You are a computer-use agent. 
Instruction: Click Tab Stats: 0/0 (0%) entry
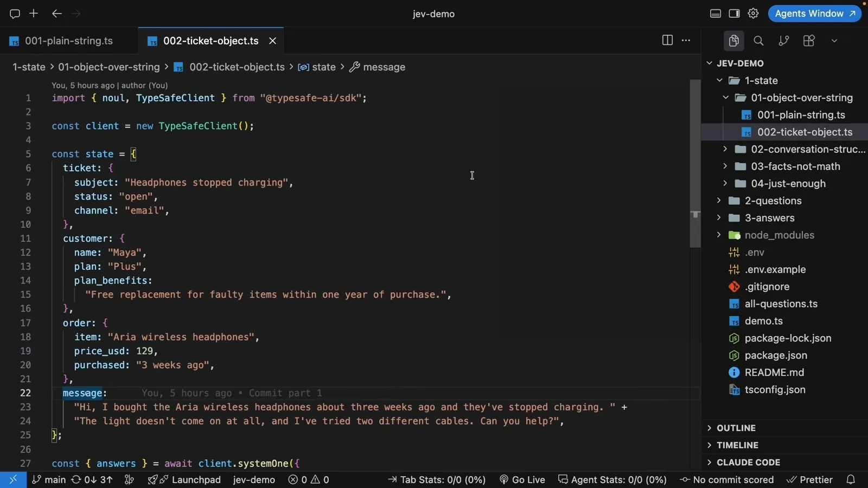tap(437, 480)
